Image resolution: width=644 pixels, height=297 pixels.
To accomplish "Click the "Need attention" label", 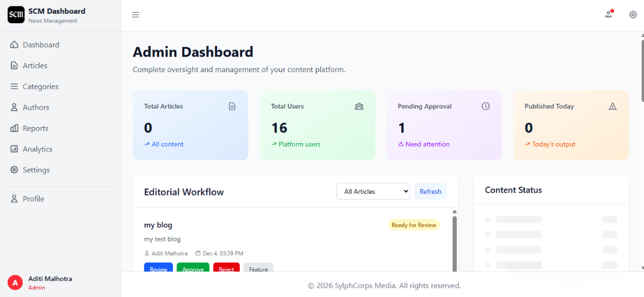I will point(428,144).
